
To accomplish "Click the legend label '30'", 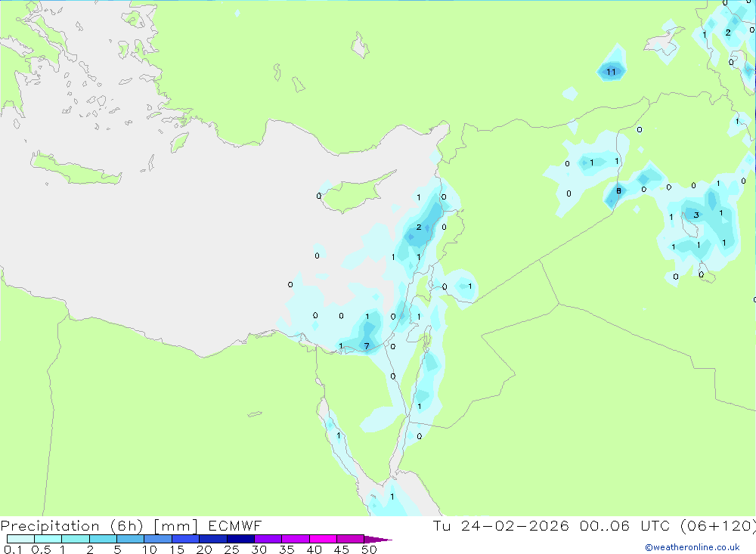I will tap(259, 549).
